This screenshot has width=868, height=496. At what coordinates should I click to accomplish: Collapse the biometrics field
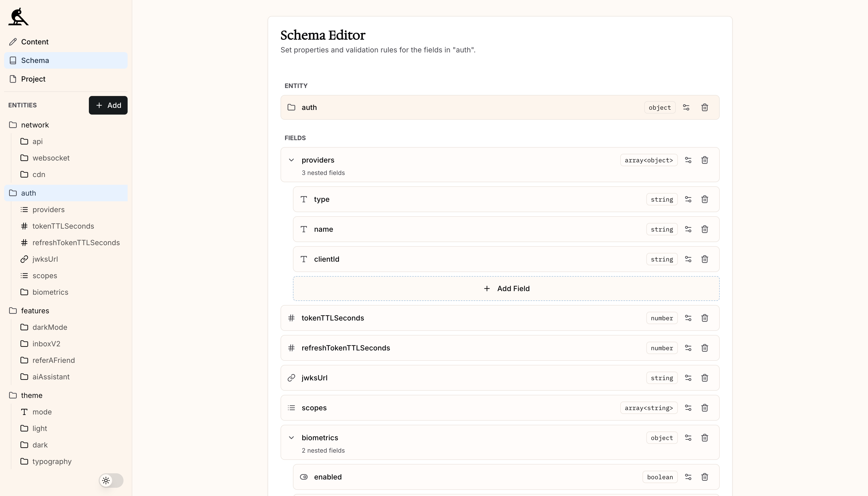pyautogui.click(x=291, y=437)
